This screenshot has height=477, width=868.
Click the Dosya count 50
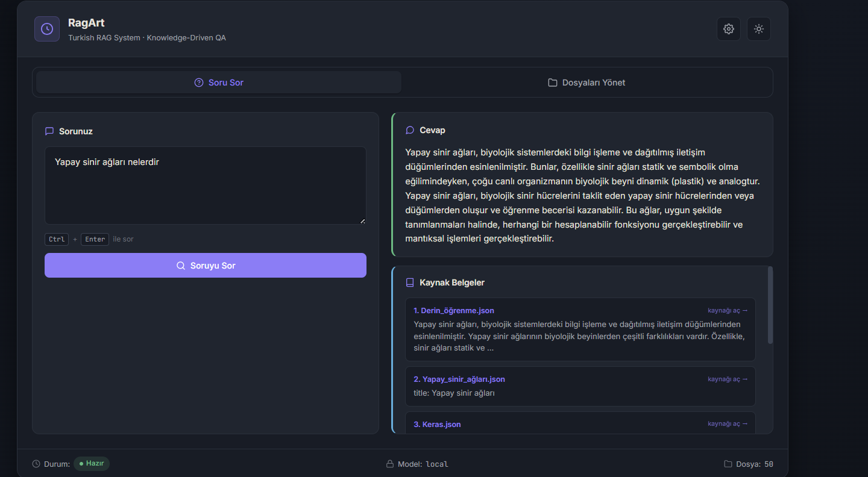pyautogui.click(x=769, y=464)
